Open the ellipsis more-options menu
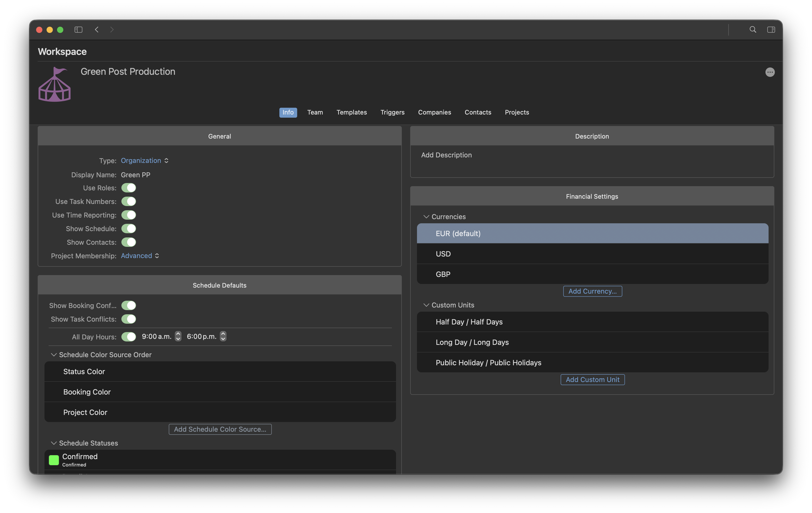812x513 pixels. pos(770,72)
